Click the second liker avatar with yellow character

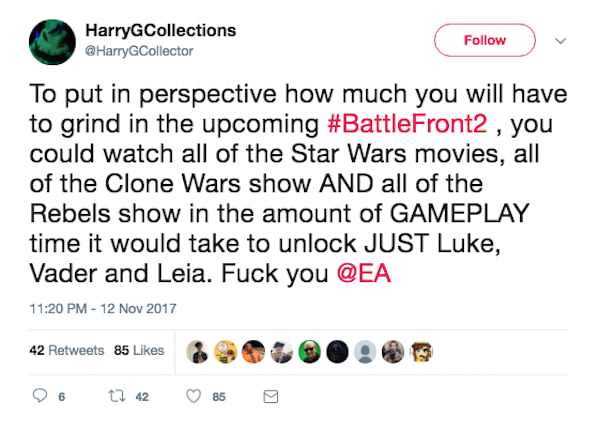pos(224,350)
